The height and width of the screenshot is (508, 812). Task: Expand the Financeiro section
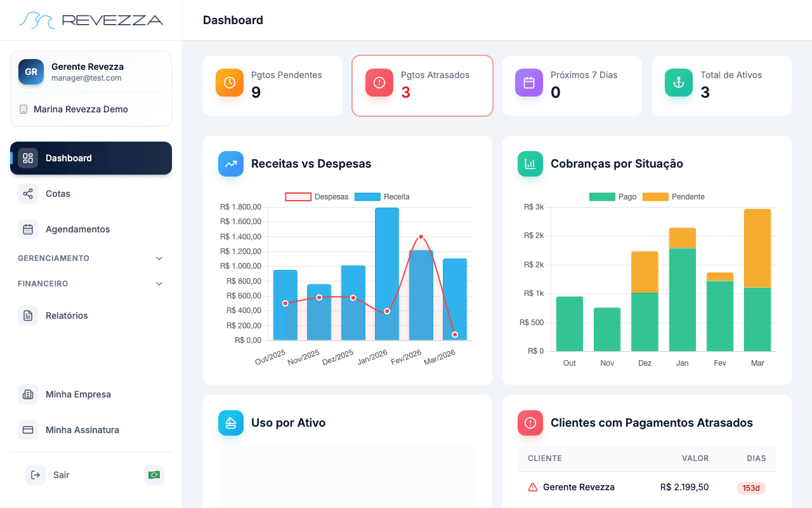pos(91,284)
